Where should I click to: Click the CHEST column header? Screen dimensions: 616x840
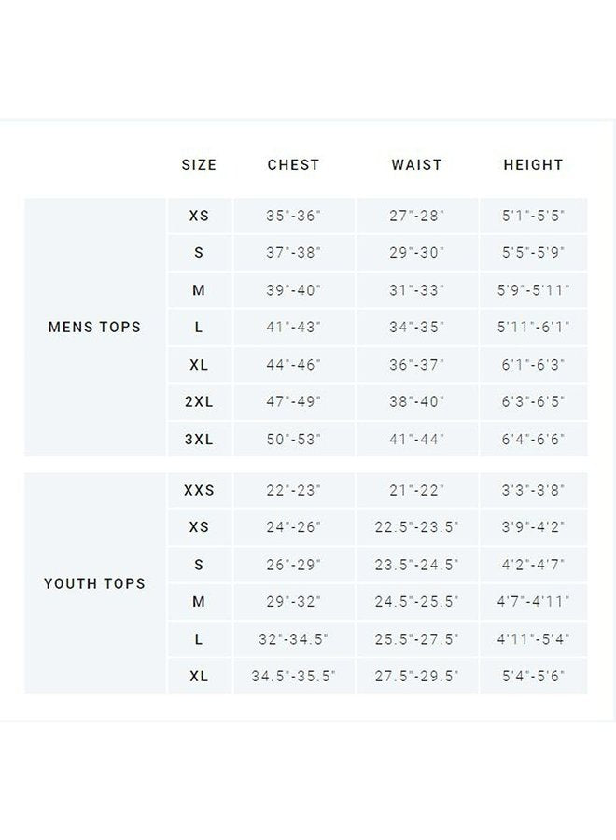tap(293, 165)
